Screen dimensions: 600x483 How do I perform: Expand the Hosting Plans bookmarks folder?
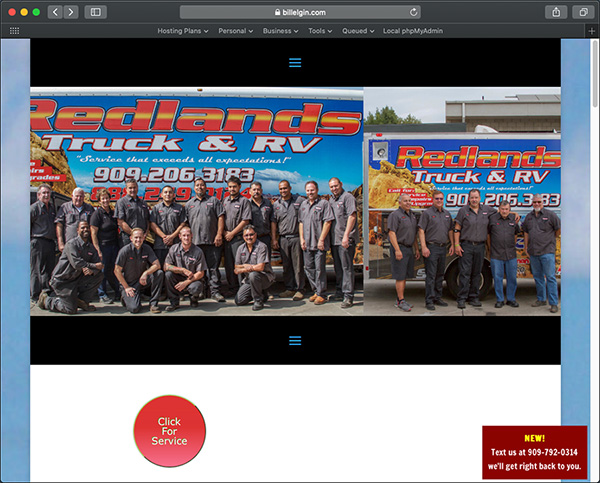point(183,31)
